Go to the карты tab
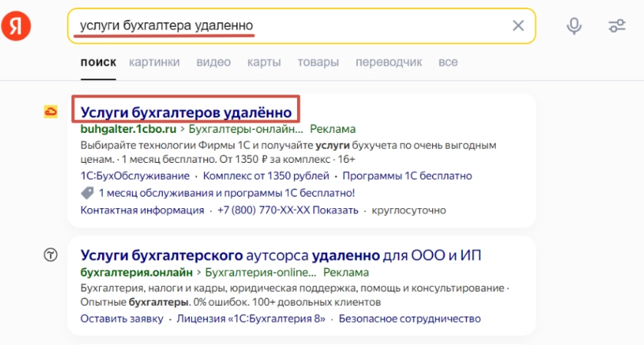Image resolution: width=644 pixels, height=345 pixels. (259, 61)
